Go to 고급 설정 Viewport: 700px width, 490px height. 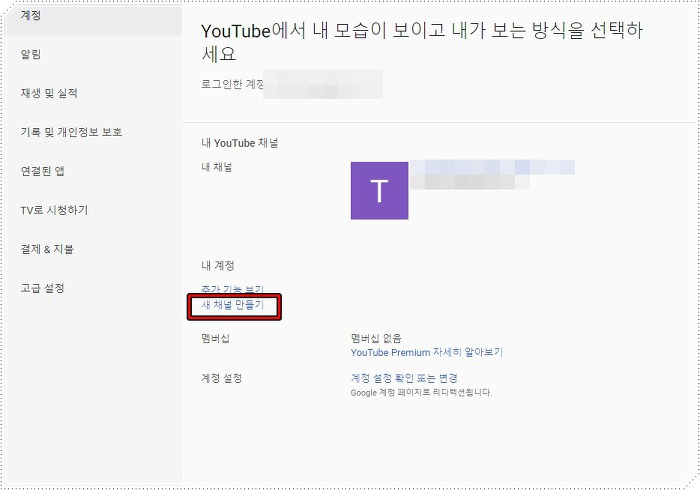(42, 288)
